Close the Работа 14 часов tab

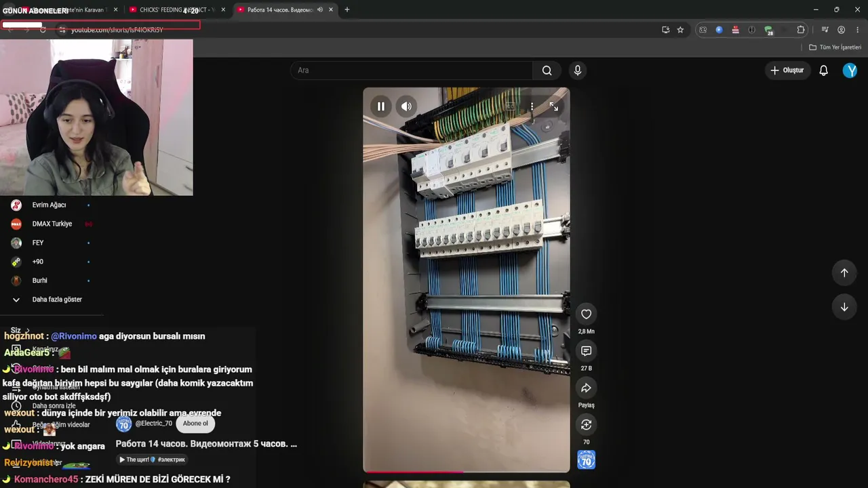[x=330, y=10]
